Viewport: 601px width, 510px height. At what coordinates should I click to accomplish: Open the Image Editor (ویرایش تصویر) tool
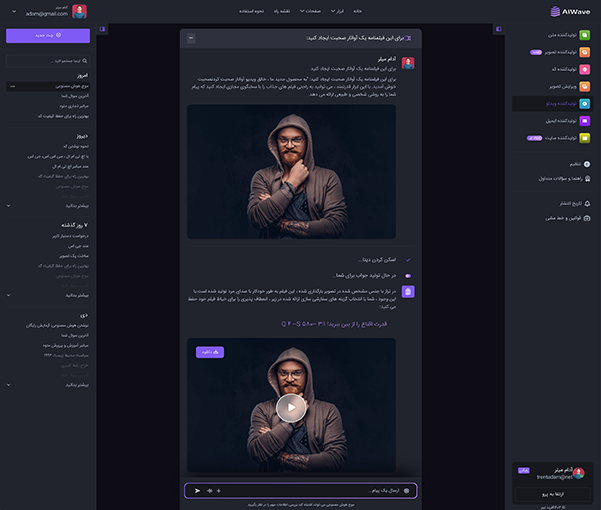click(x=563, y=87)
